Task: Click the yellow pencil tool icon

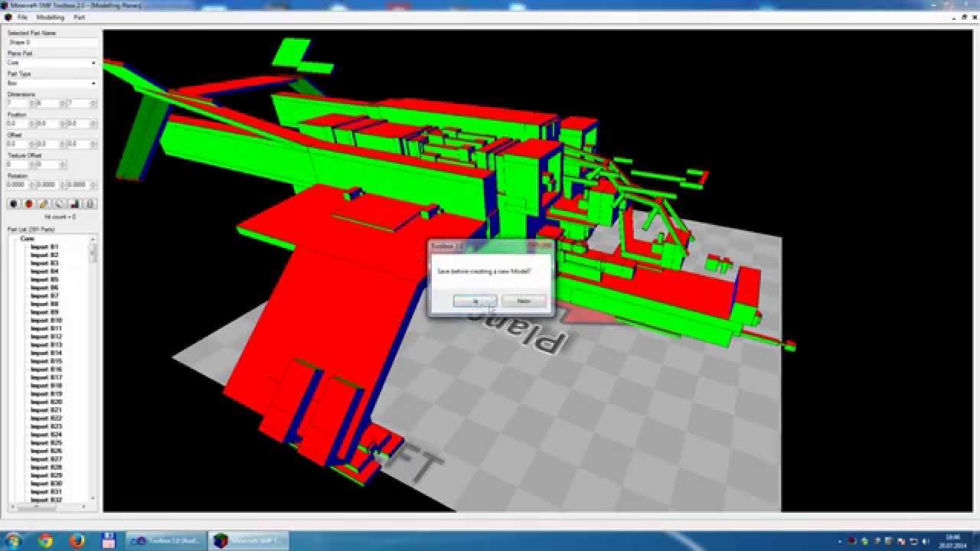Action: 44,204
